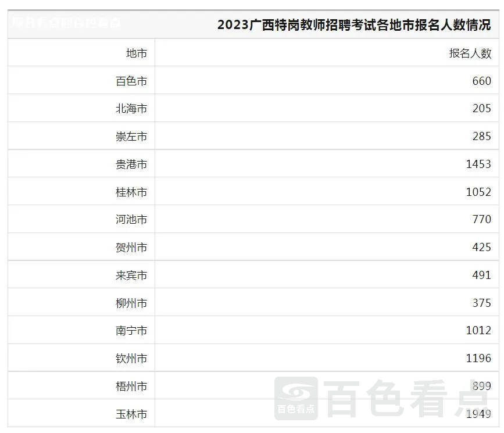Click the faded watermark in the title bar
504x433 pixels.
coord(66,24)
